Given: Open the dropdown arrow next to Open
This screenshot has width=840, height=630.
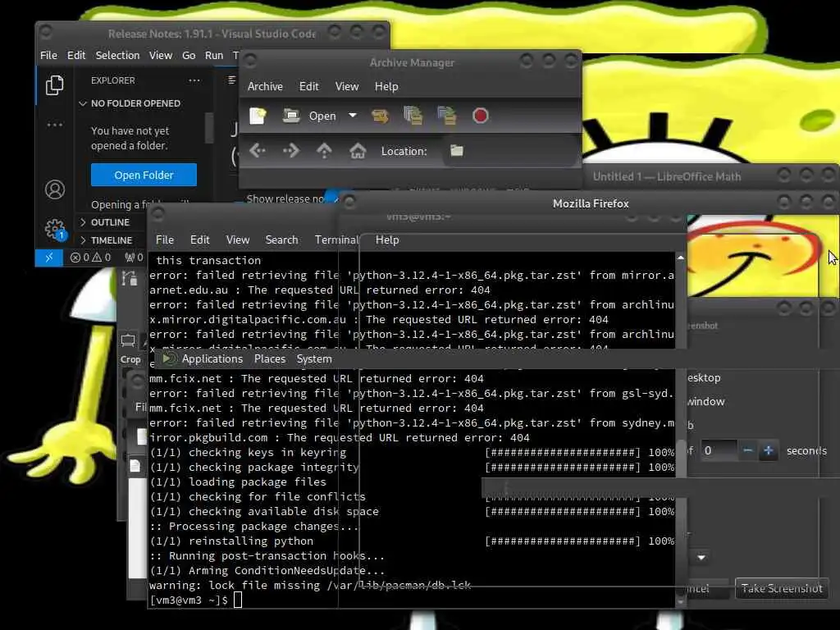Looking at the screenshot, I should click(x=353, y=115).
